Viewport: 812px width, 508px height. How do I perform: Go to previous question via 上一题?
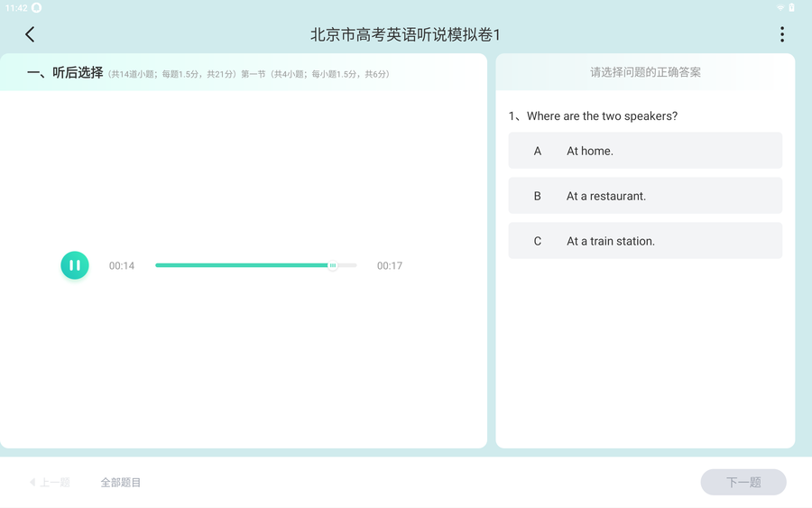[x=51, y=483]
